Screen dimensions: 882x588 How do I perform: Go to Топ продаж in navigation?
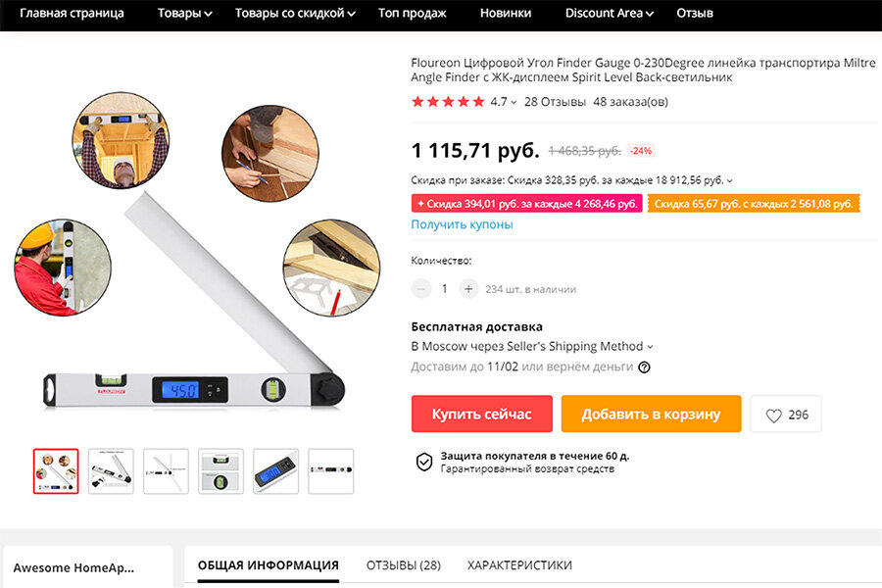(x=412, y=14)
